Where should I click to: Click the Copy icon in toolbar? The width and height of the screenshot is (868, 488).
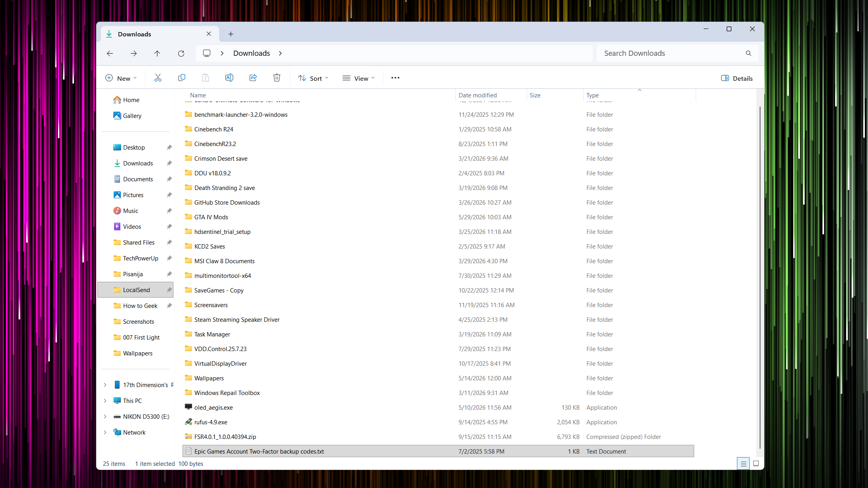pyautogui.click(x=182, y=78)
